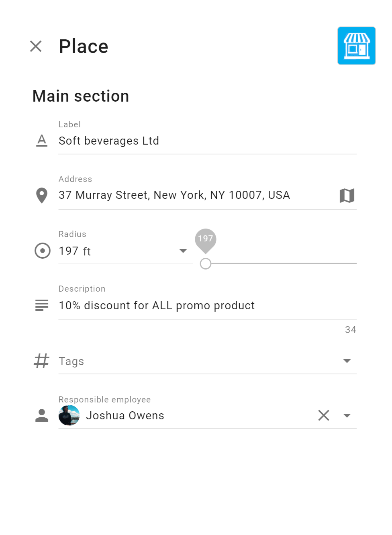Click the Soft beverages Ltd label field

pos(207,141)
